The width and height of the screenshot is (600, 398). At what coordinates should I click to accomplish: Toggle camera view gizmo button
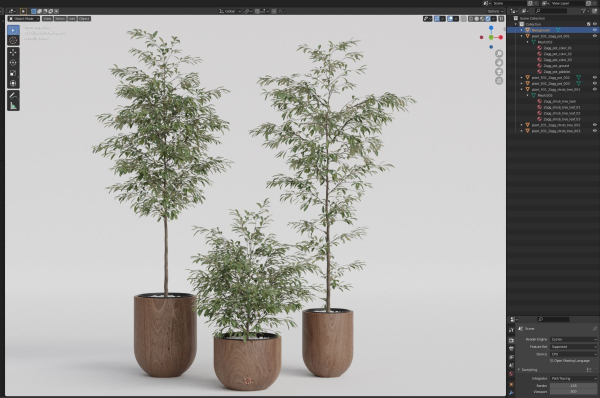pyautogui.click(x=499, y=72)
